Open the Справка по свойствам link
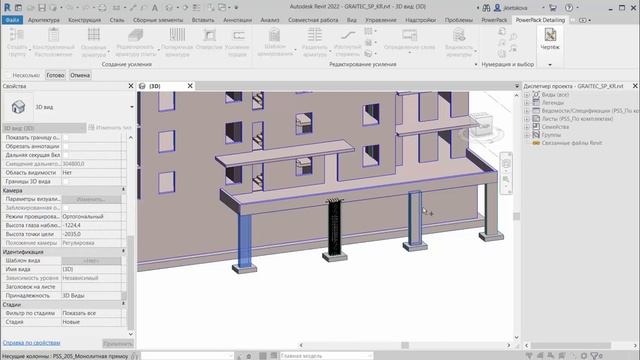The image size is (640, 360). pyautogui.click(x=31, y=343)
